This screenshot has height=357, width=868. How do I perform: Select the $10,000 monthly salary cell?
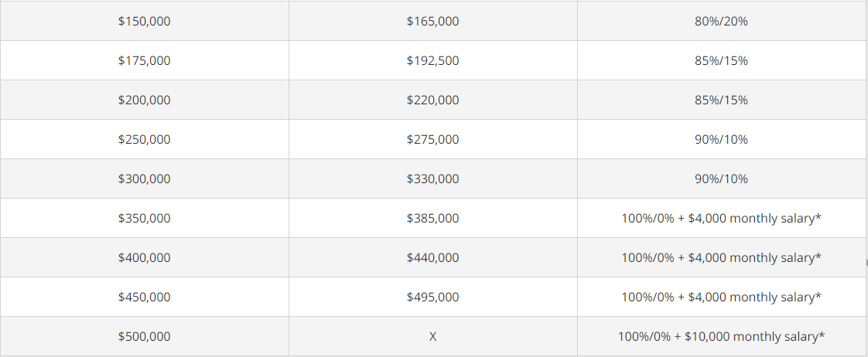(721, 337)
